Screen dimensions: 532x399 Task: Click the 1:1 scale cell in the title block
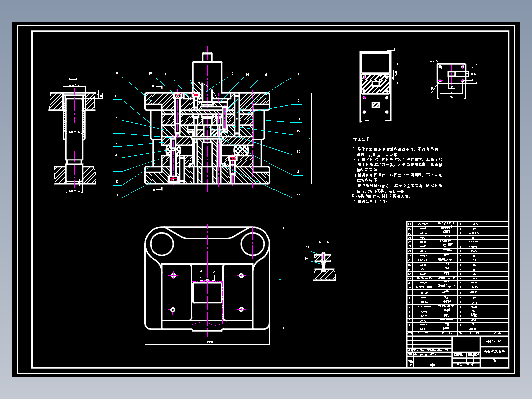coord(476,360)
